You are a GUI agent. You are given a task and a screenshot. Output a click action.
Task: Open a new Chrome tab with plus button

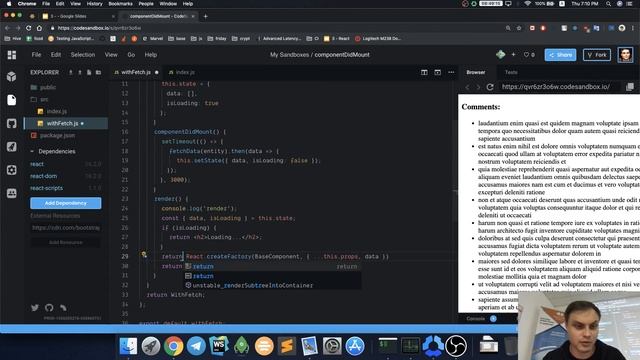205,16
